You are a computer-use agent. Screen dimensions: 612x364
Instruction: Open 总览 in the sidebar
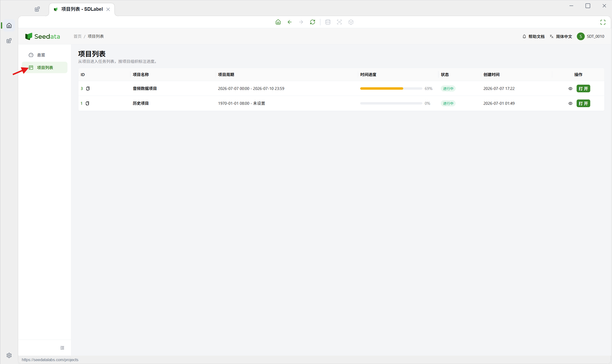(x=44, y=55)
